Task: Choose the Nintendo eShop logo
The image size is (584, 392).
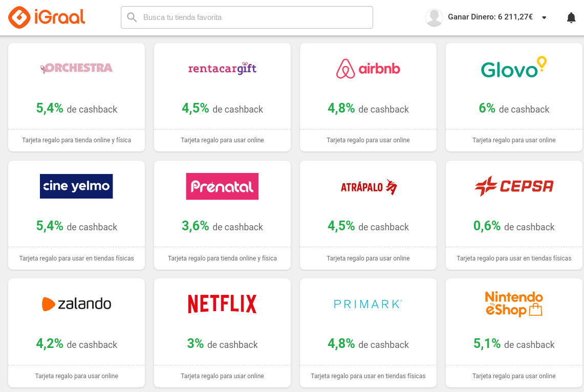Action: click(514, 304)
